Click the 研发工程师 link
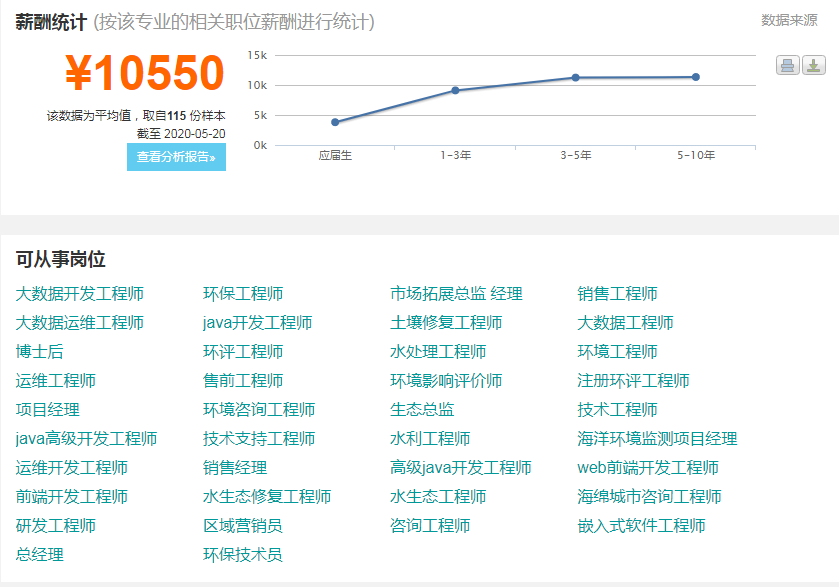 tap(56, 525)
